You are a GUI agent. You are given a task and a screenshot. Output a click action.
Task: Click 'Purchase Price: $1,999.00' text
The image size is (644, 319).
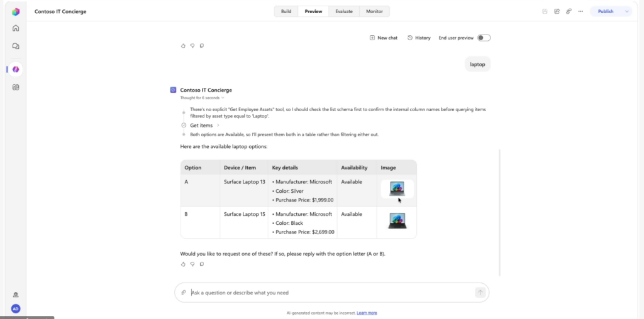(x=304, y=200)
